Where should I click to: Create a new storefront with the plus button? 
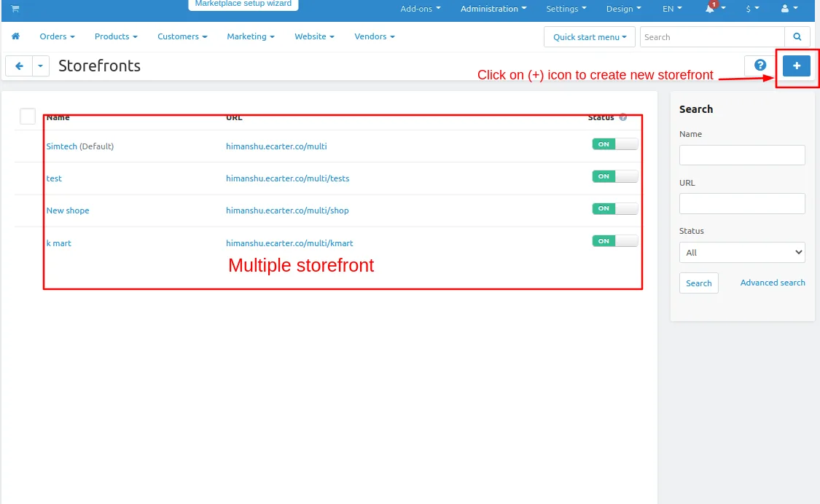797,66
